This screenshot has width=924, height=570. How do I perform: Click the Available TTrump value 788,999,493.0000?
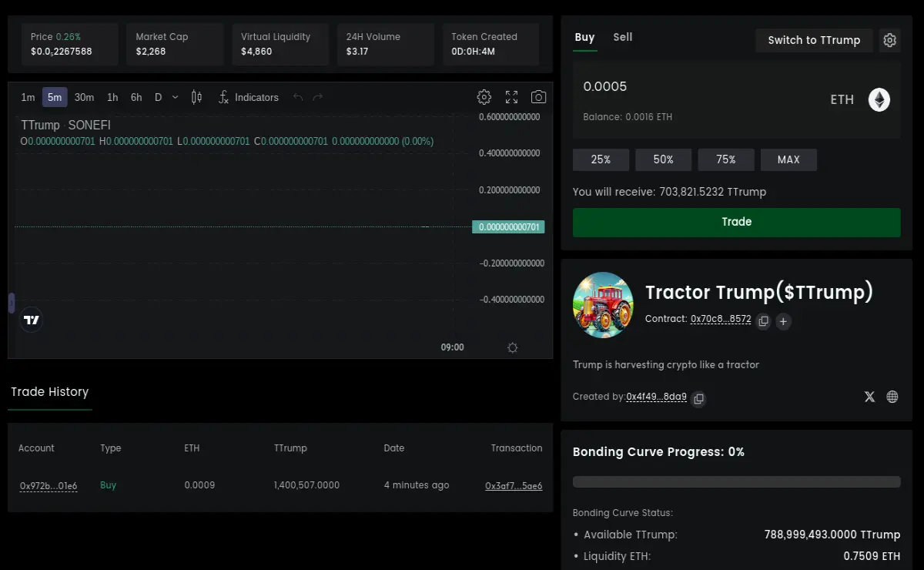(832, 535)
